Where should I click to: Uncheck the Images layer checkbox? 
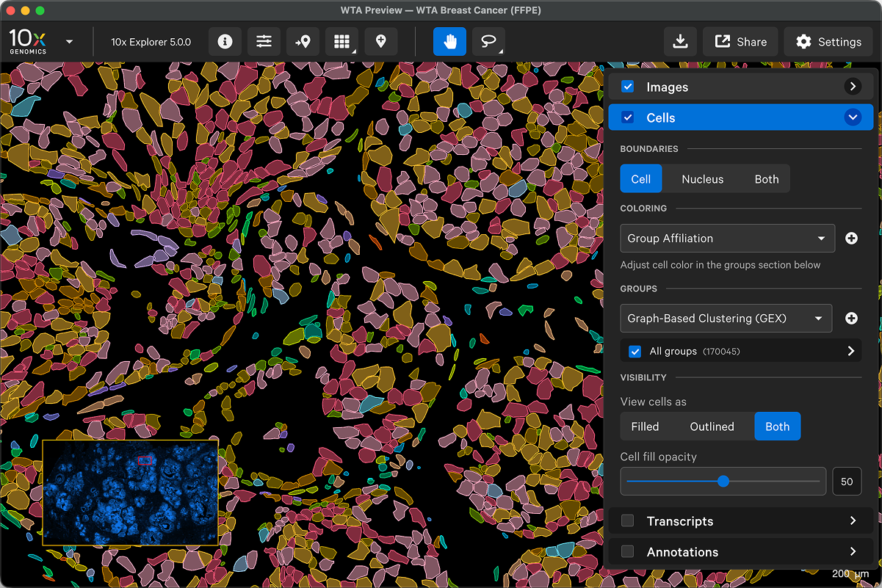tap(628, 87)
